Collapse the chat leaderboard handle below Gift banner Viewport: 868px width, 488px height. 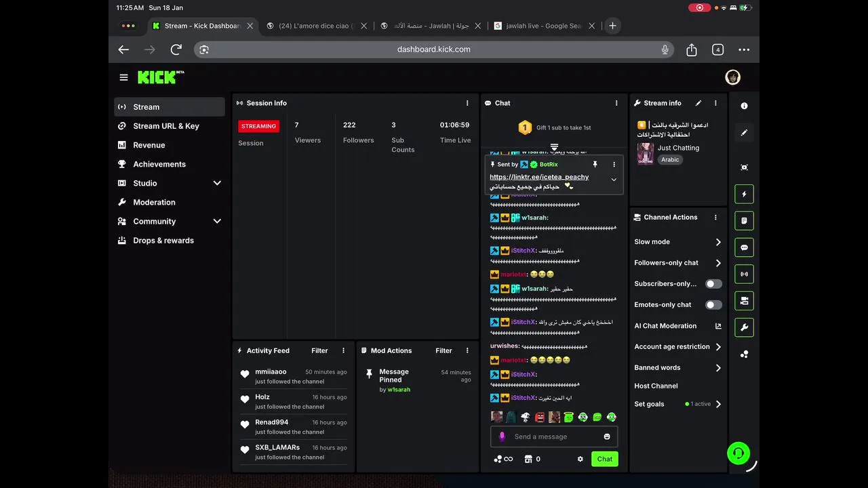[x=554, y=147]
